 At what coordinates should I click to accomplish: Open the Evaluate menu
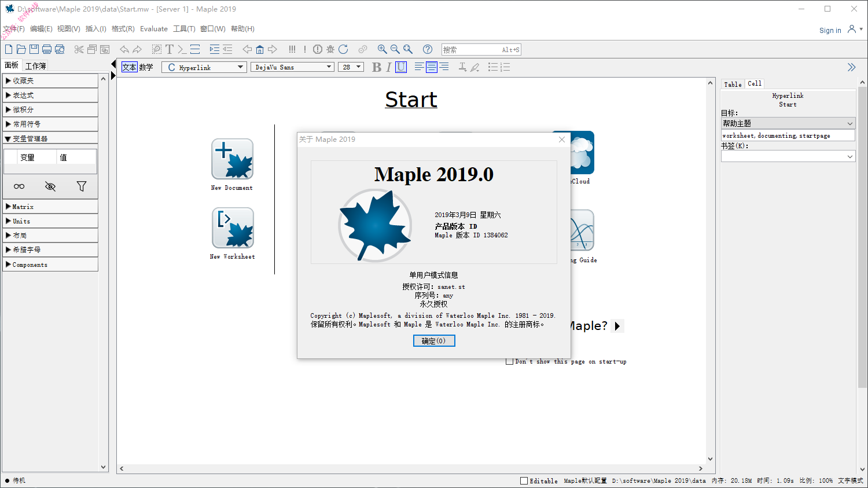pyautogui.click(x=154, y=29)
